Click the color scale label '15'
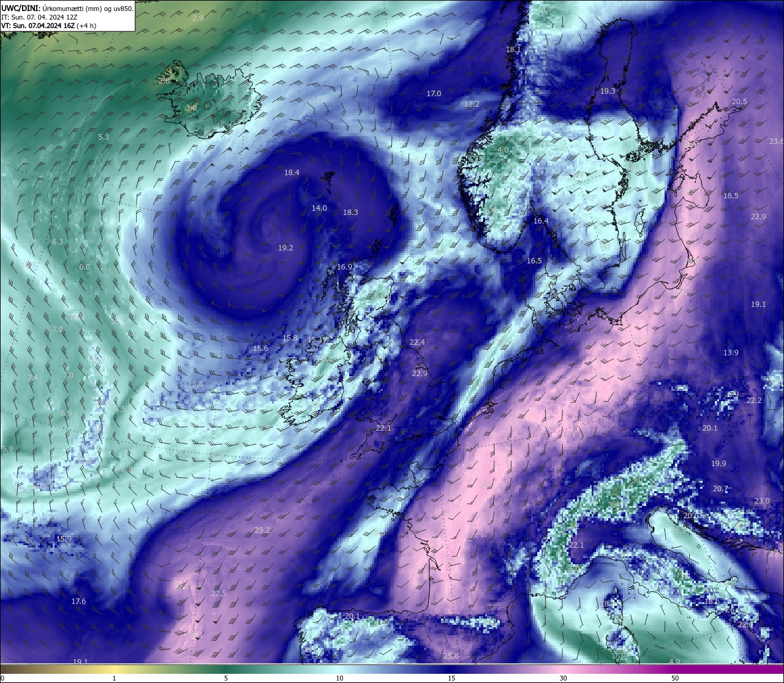The width and height of the screenshot is (784, 683). (451, 678)
